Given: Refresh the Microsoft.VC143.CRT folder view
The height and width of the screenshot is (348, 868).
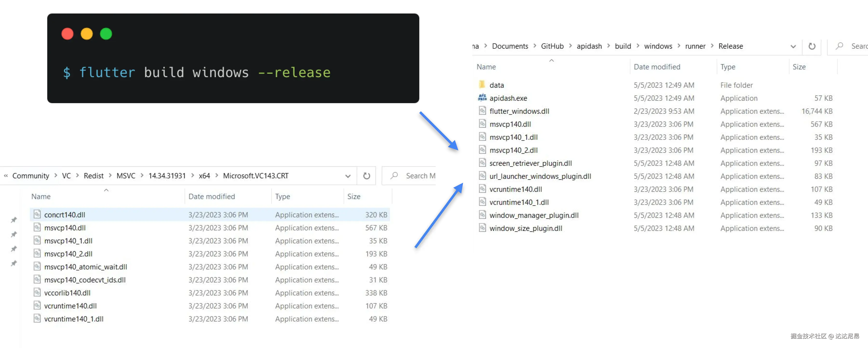Looking at the screenshot, I should point(367,176).
